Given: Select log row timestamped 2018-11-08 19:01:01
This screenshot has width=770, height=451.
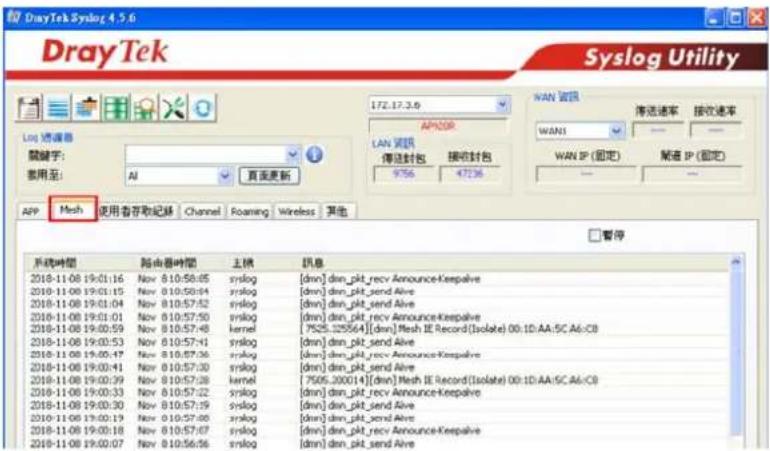Looking at the screenshot, I should coord(377,317).
